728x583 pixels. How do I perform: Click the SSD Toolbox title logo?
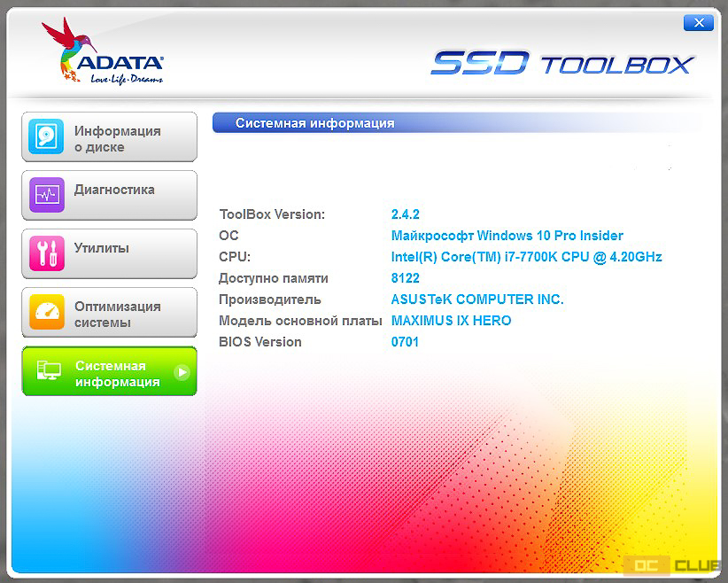pyautogui.click(x=562, y=63)
